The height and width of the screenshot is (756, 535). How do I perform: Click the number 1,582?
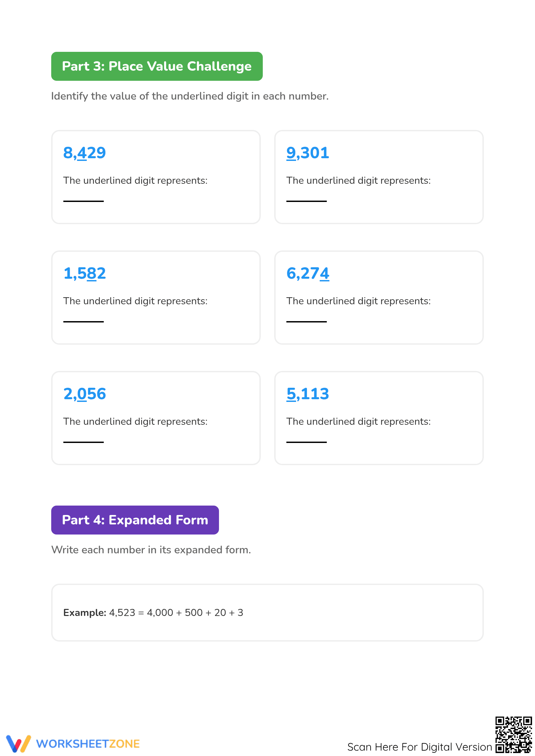[x=85, y=274]
